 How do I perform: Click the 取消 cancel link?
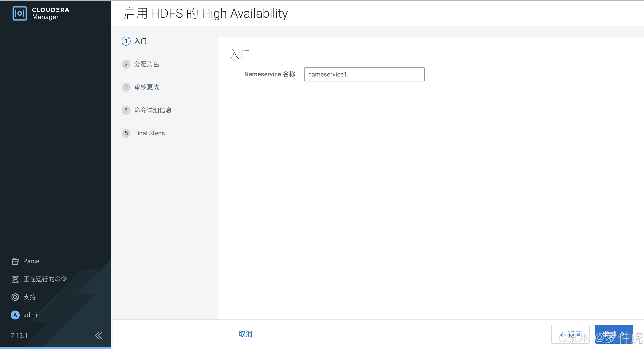click(245, 334)
